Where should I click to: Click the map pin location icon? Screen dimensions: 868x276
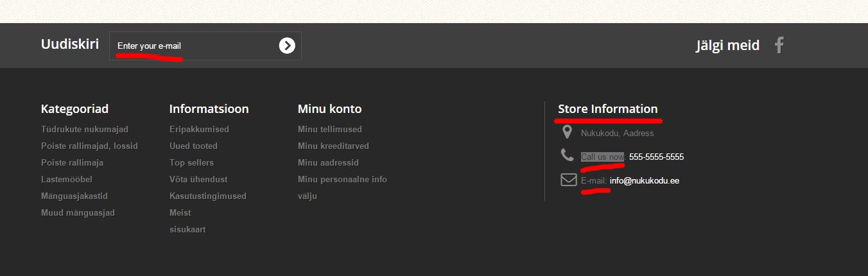(567, 132)
